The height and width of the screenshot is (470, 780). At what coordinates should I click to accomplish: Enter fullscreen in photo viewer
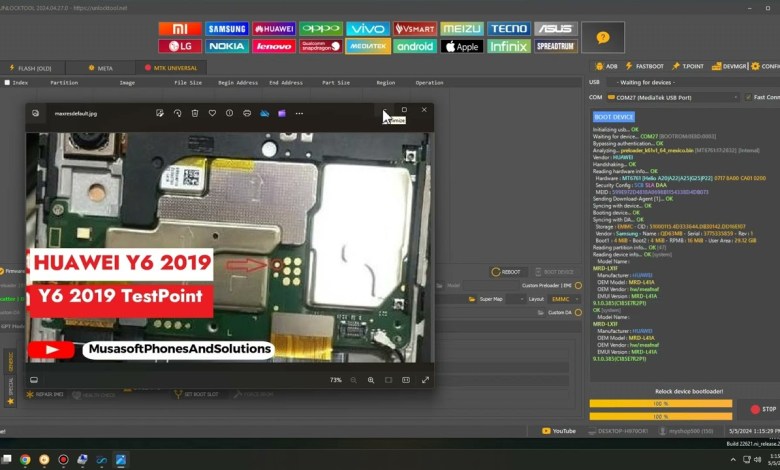(425, 380)
